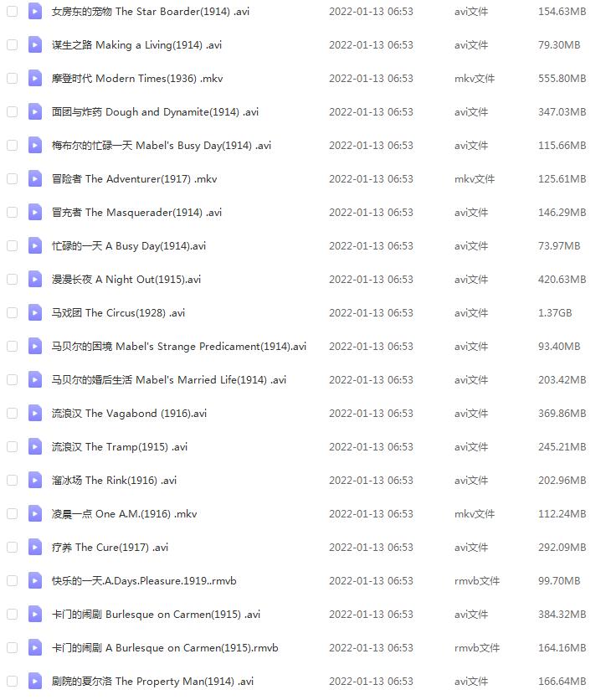Screen dimensions: 611x700
Task: Click video icon of Mabel's Strange Predicament(1914)
Action: coord(35,347)
